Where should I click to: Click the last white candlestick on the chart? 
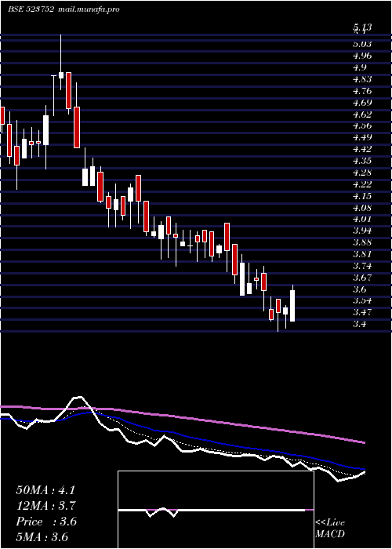click(292, 306)
